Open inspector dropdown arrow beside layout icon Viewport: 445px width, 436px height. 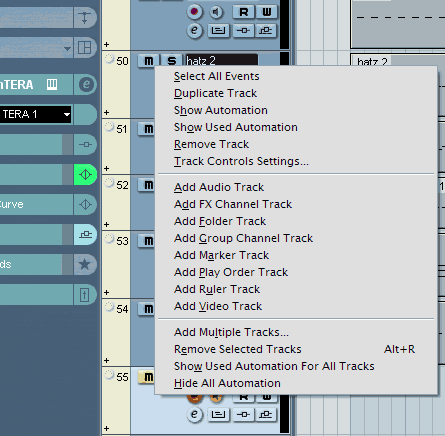[x=67, y=49]
